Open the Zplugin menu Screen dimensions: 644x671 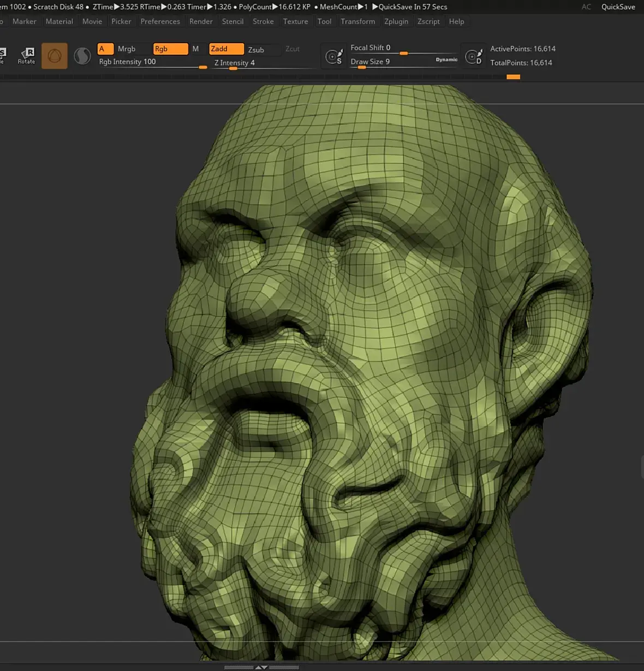pos(396,21)
